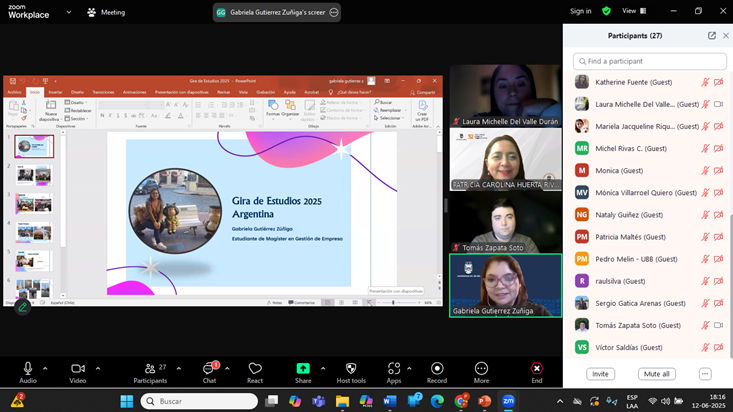Image resolution: width=733 pixels, height=412 pixels.
Task: Toggle Víctor Saldías microphone icon
Action: [x=705, y=347]
